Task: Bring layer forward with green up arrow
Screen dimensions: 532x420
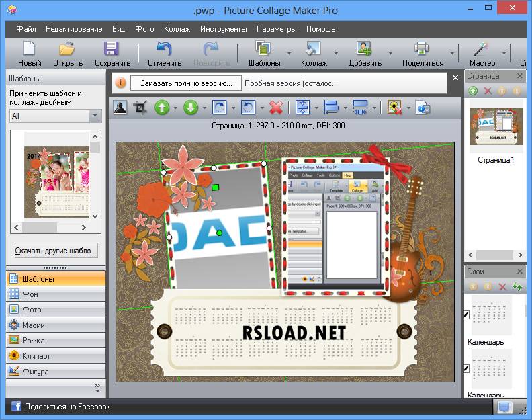Action: point(162,108)
